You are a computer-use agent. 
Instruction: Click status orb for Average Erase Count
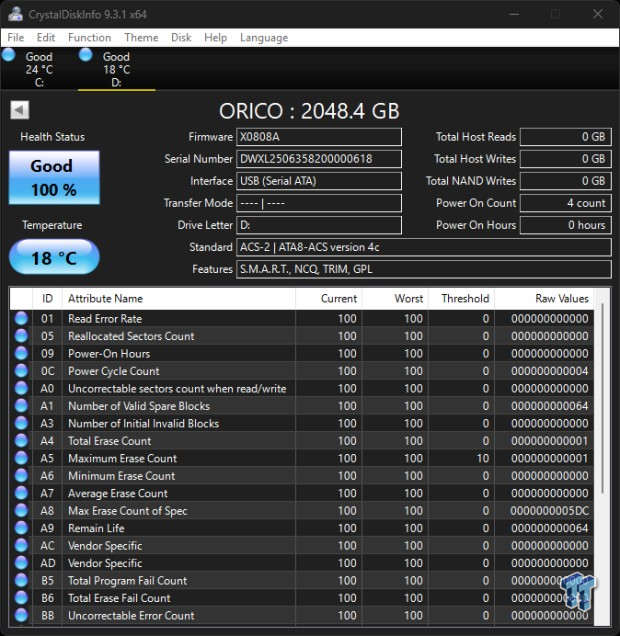coord(21,493)
